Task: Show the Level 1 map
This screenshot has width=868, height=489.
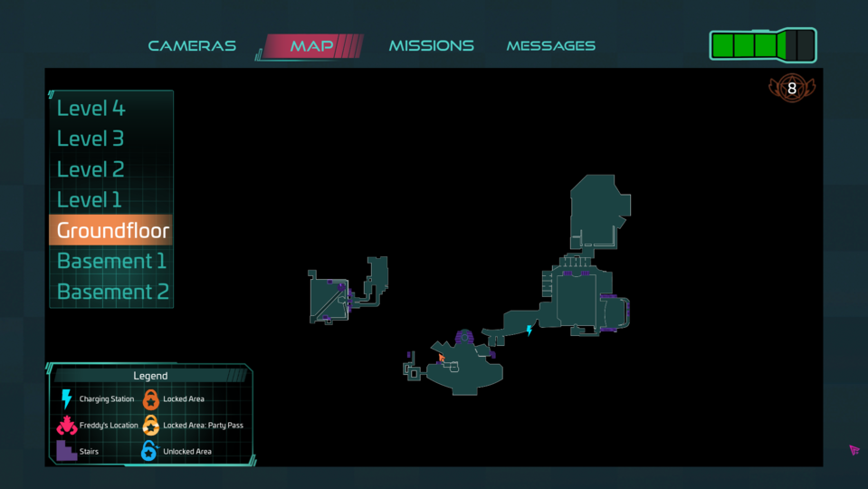Action: (110, 199)
